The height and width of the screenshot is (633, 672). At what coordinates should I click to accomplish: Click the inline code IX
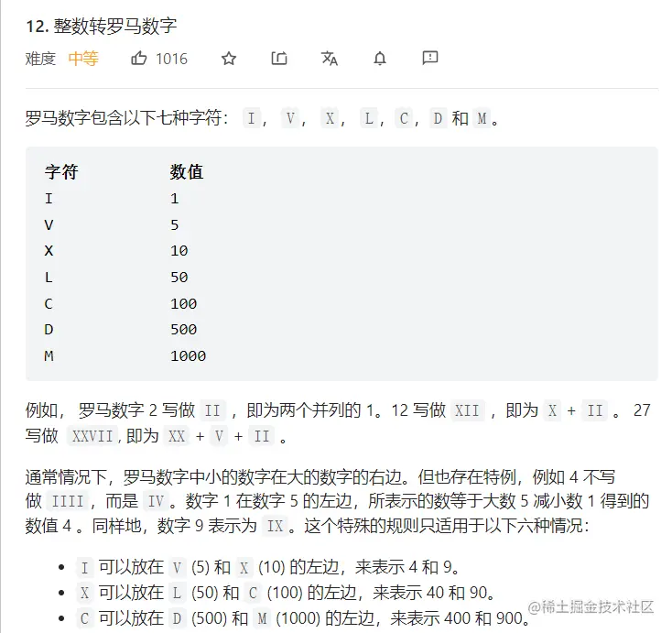point(275,526)
